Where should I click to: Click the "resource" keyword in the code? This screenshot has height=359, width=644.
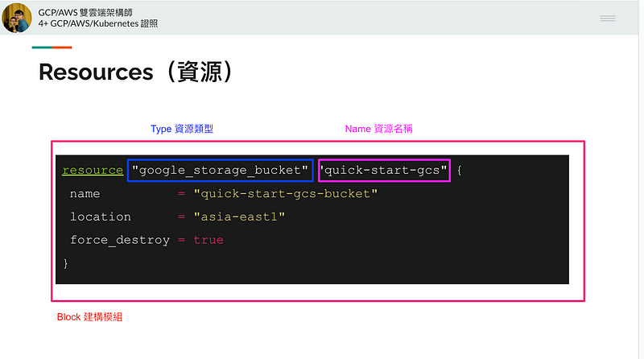coord(93,170)
